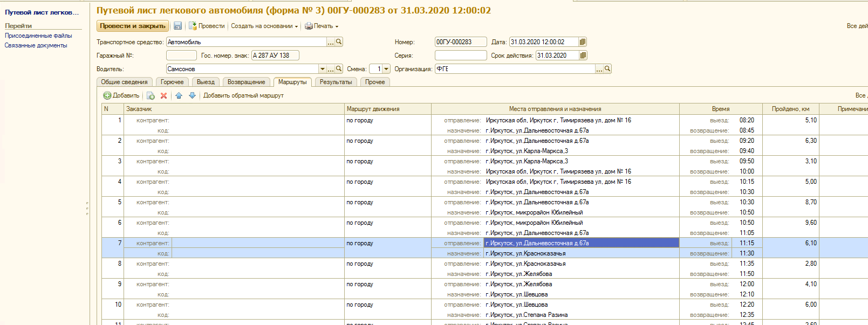Open the Связанные документы link
This screenshot has width=868, height=325.
tap(36, 45)
